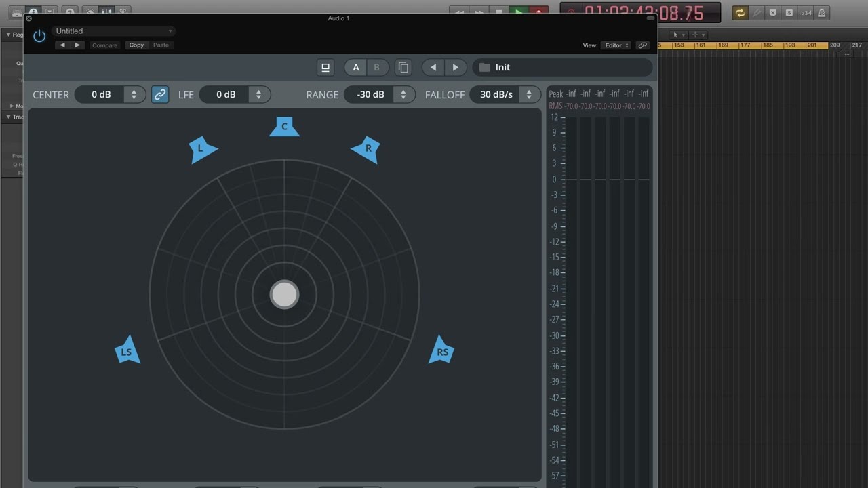Toggle the Metronome button in Logic toolbar
Image resolution: width=868 pixels, height=488 pixels.
821,12
